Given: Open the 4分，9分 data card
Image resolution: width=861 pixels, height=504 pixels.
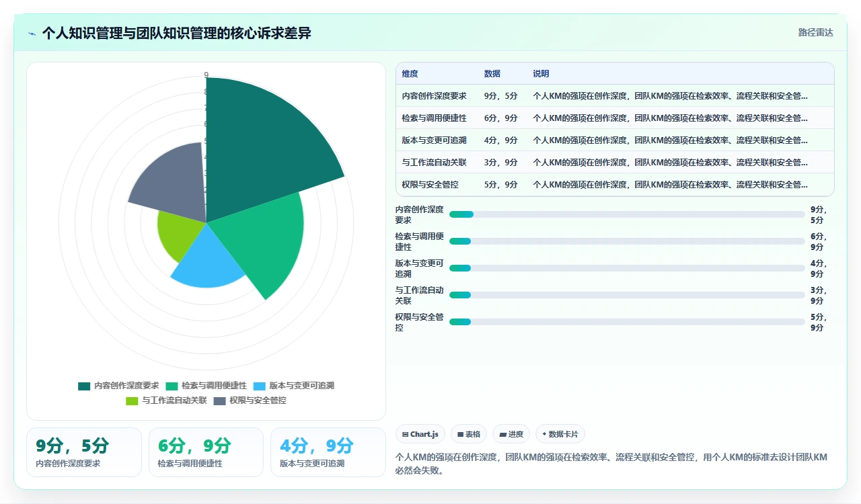Looking at the screenshot, I should tap(328, 452).
